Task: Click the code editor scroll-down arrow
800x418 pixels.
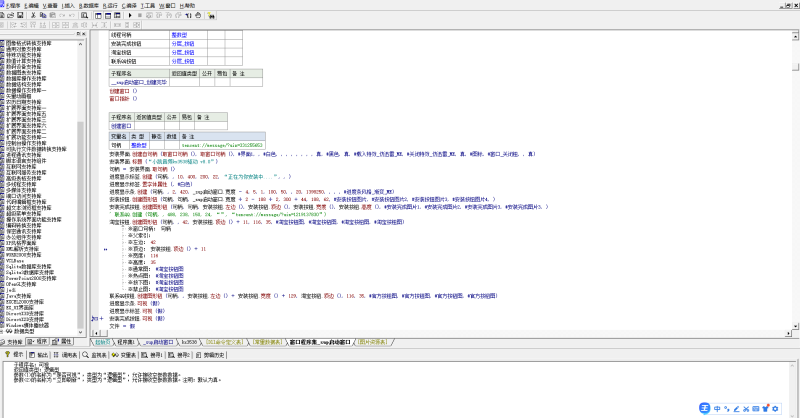Action: (795, 326)
